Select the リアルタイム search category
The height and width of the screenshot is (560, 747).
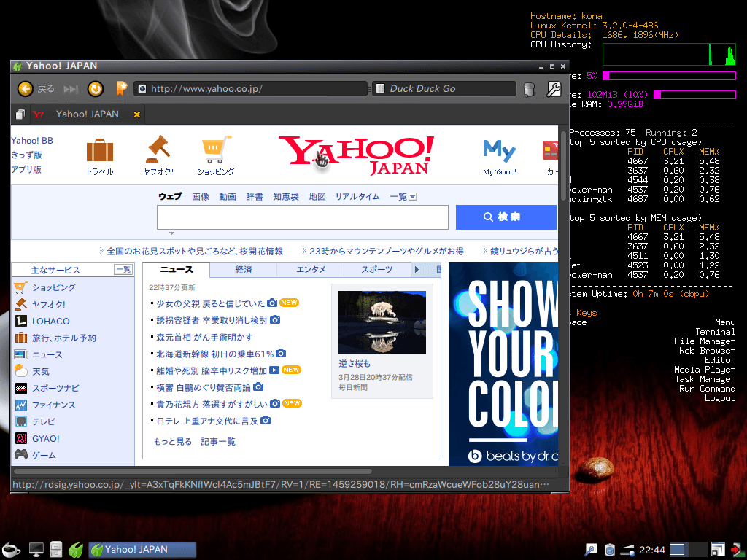(357, 197)
